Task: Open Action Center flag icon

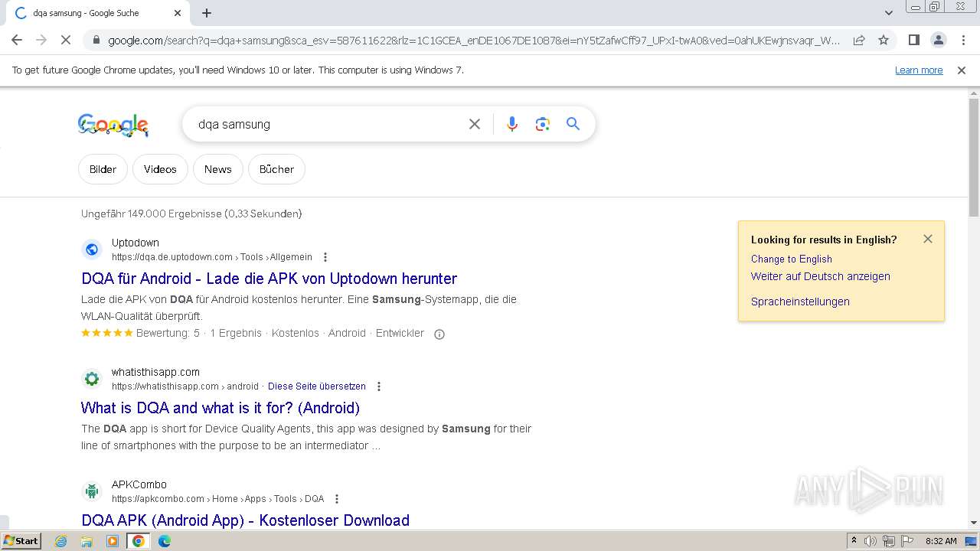Action: (x=907, y=541)
